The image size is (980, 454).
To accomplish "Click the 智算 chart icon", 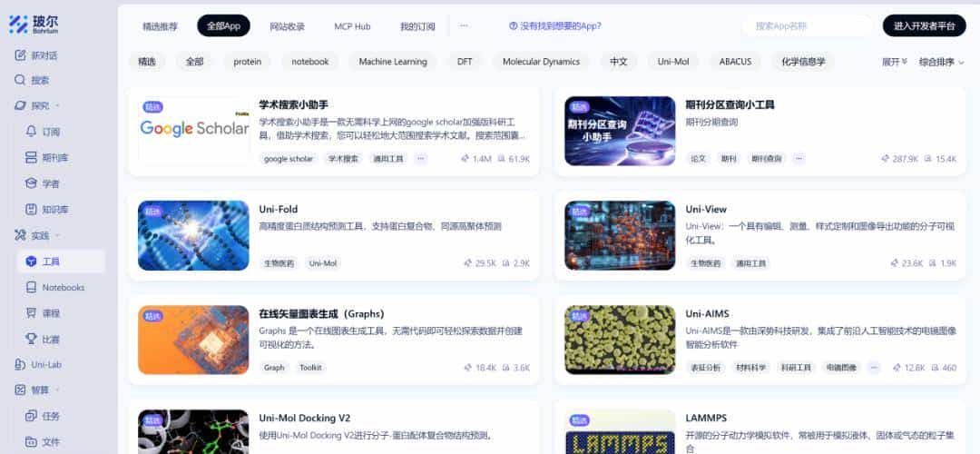I will coord(21,390).
